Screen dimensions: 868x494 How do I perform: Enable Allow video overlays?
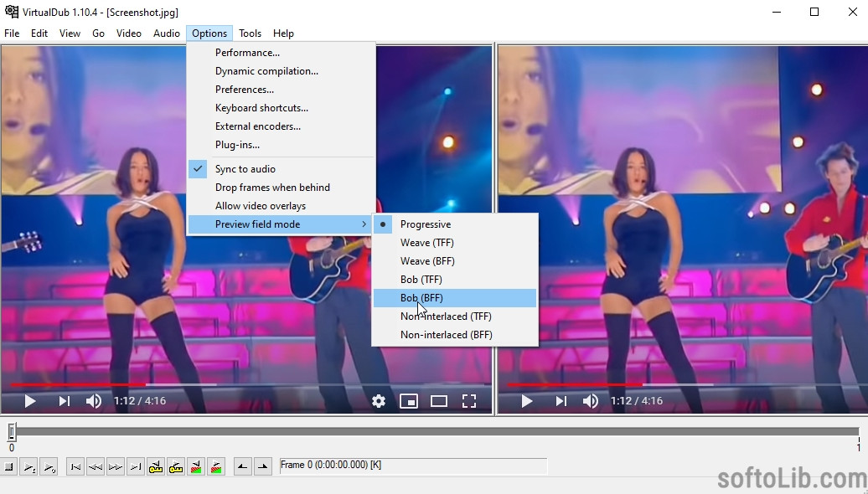coord(282,206)
